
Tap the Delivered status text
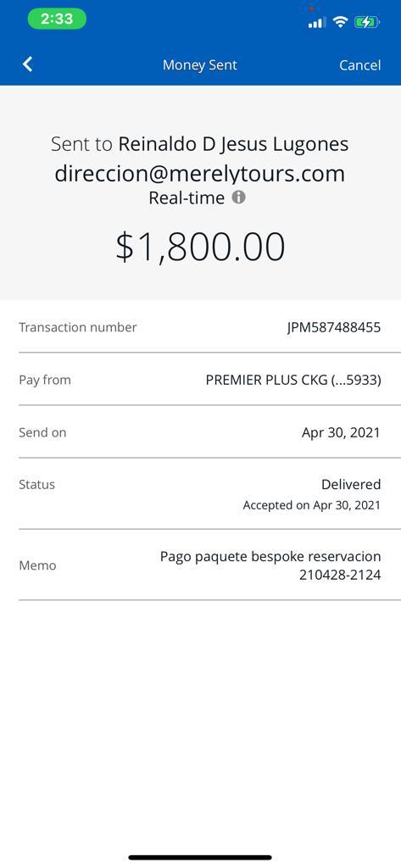tap(351, 484)
